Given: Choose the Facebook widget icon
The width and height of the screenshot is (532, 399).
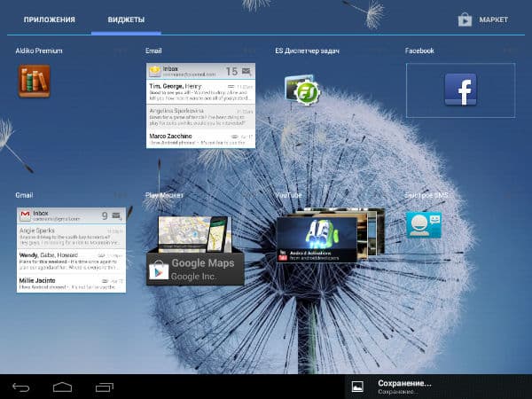Looking at the screenshot, I should (x=460, y=90).
